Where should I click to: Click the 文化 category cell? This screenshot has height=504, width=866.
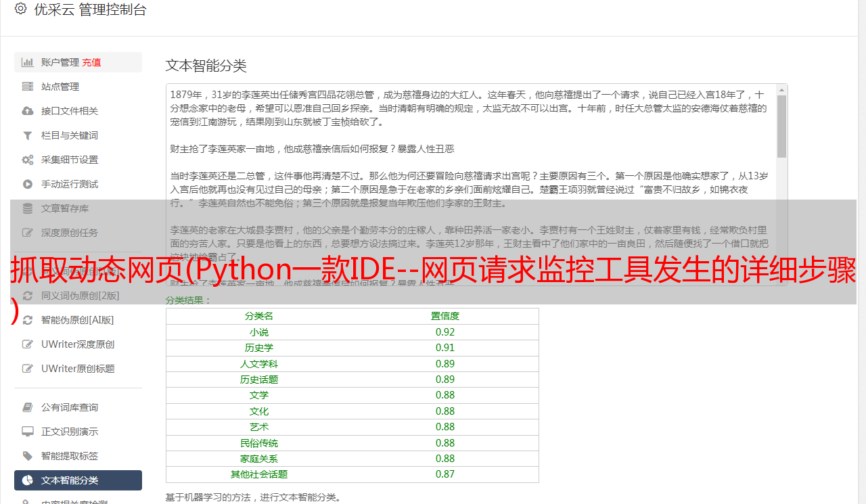coord(259,411)
